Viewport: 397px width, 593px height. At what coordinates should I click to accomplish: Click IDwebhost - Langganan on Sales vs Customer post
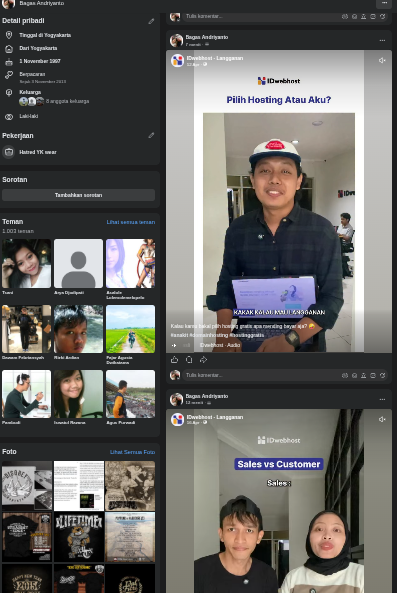pos(215,417)
